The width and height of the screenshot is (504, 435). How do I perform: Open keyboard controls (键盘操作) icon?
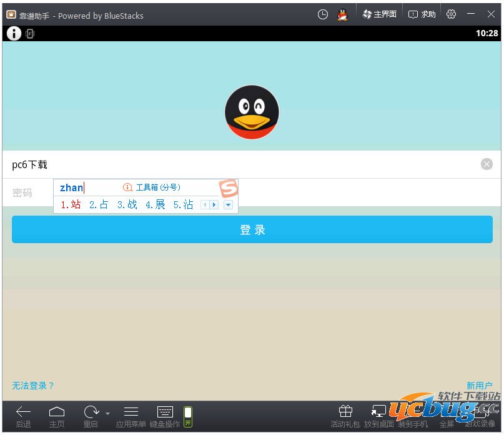tap(165, 411)
